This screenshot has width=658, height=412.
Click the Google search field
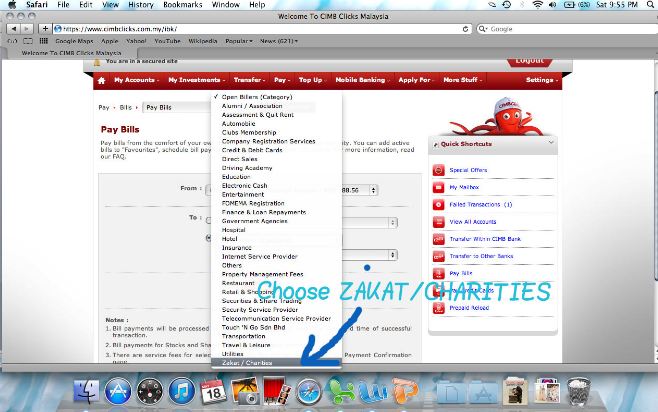pyautogui.click(x=568, y=29)
